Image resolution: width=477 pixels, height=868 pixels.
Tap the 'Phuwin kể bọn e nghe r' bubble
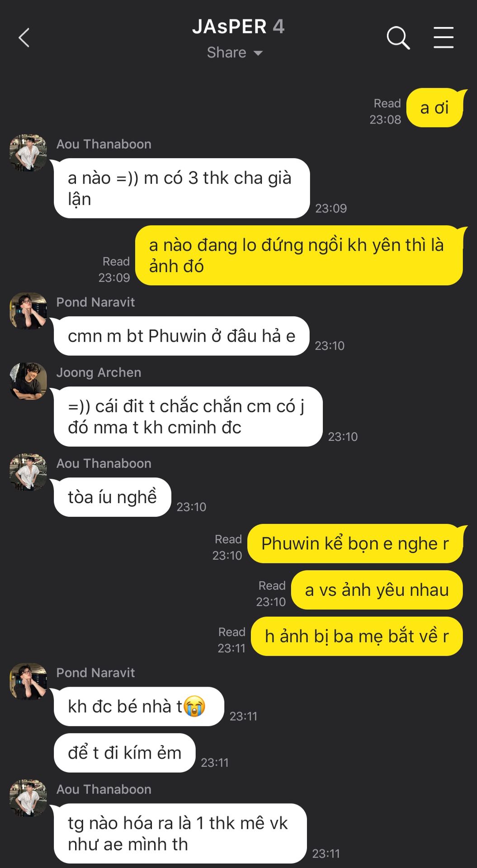coord(355,543)
